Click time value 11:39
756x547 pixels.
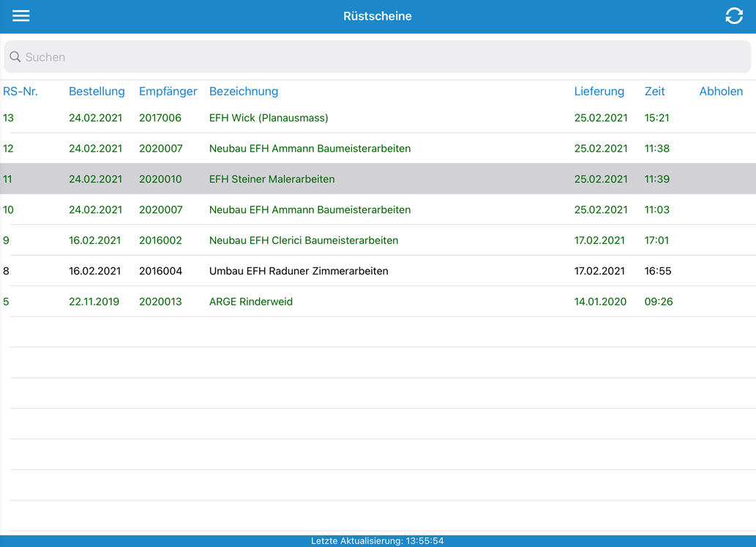pyautogui.click(x=656, y=179)
